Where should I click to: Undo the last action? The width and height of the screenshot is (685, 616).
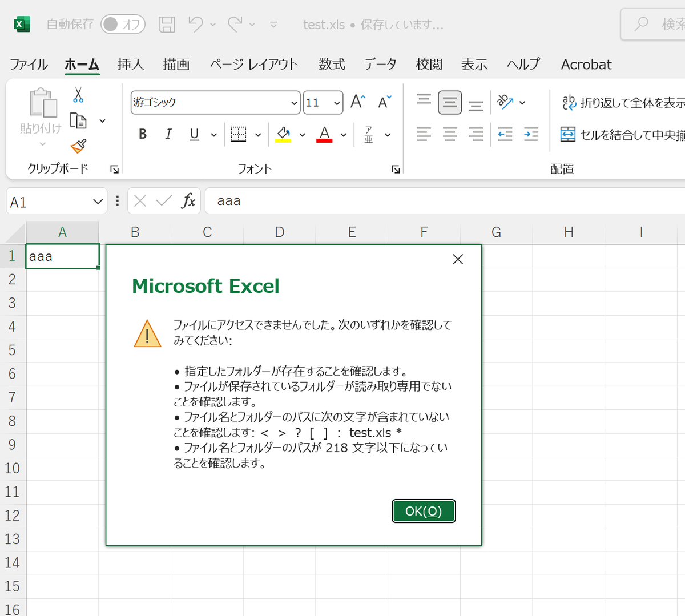pyautogui.click(x=196, y=24)
